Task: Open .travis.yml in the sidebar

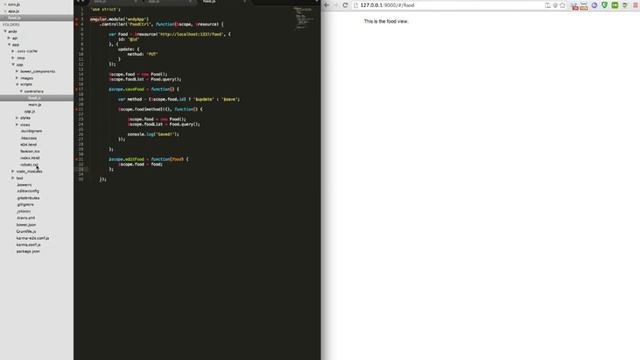Action: 25,218
